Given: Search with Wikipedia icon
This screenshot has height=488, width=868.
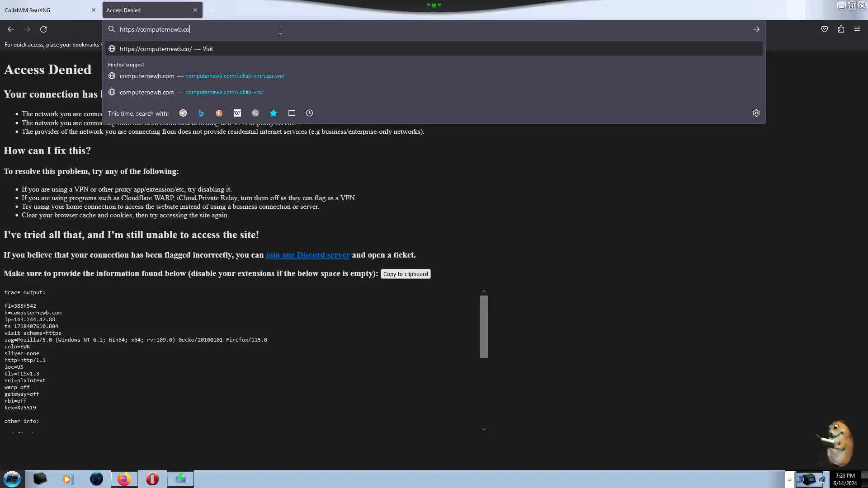Looking at the screenshot, I should coord(237,113).
